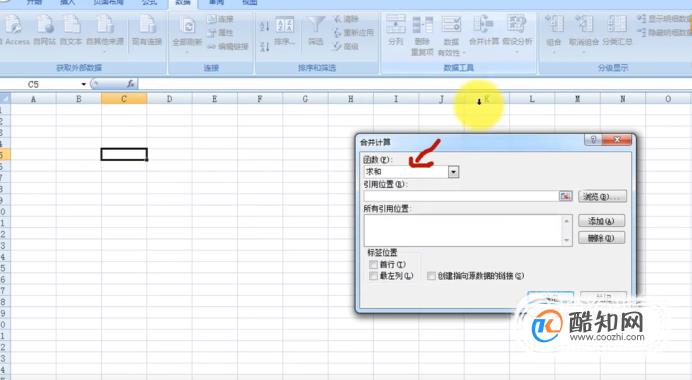Click the Add (添加) button

point(602,221)
